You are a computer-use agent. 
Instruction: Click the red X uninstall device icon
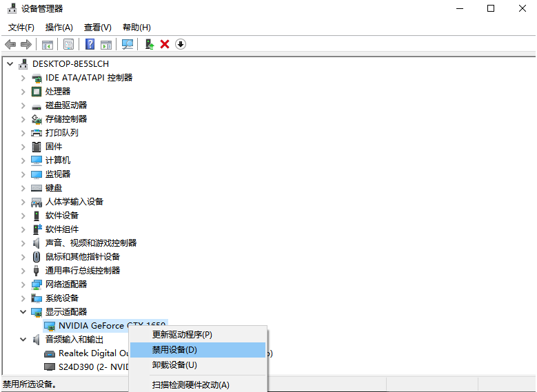coord(165,44)
